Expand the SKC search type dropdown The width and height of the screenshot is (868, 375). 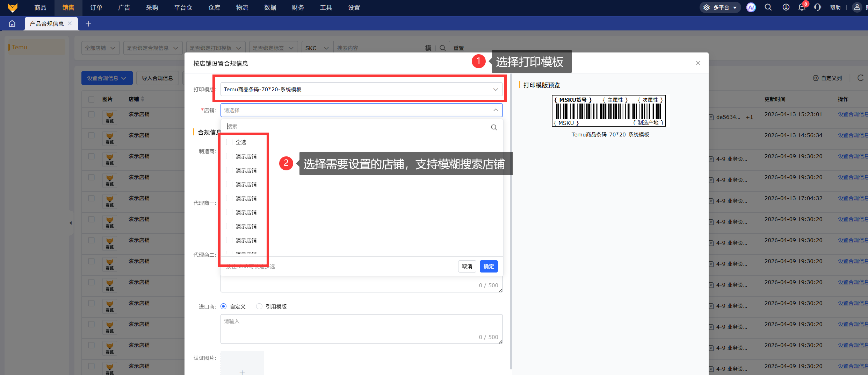coord(317,48)
